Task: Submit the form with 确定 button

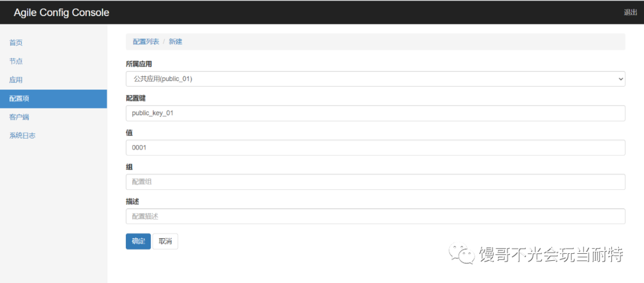Action: (x=138, y=241)
